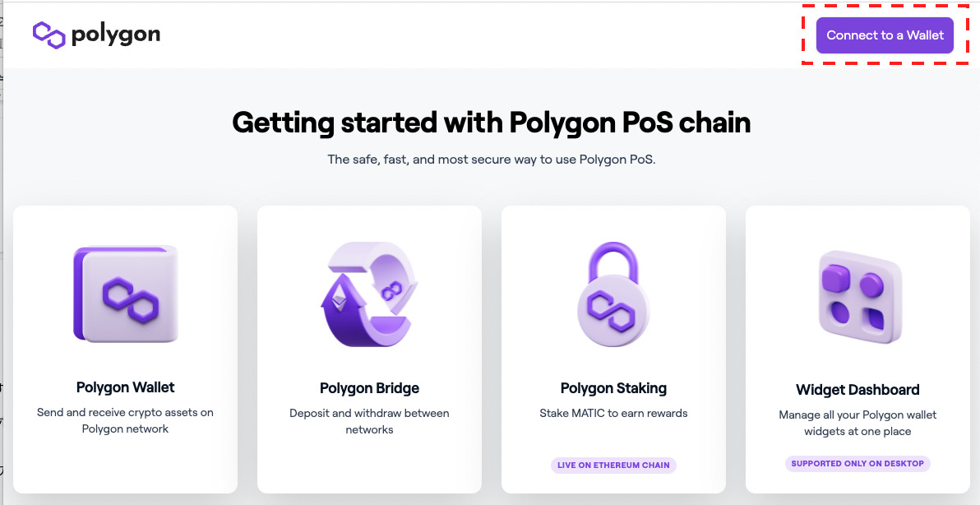
Task: Click the Widget Dashboard tiles icon
Action: click(x=858, y=296)
